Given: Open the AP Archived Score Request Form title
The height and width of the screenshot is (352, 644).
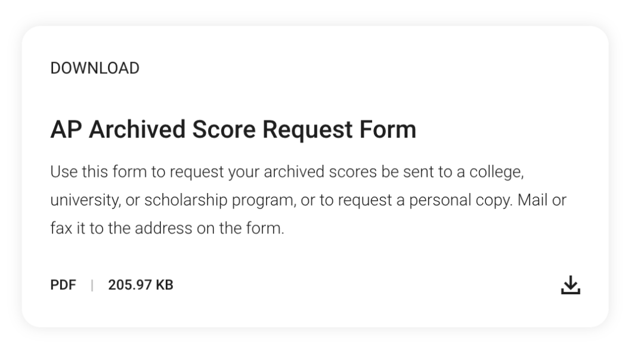Looking at the screenshot, I should [233, 130].
